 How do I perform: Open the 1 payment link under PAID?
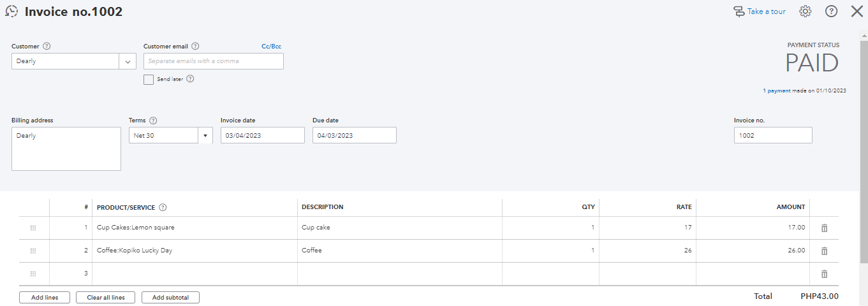pyautogui.click(x=777, y=91)
